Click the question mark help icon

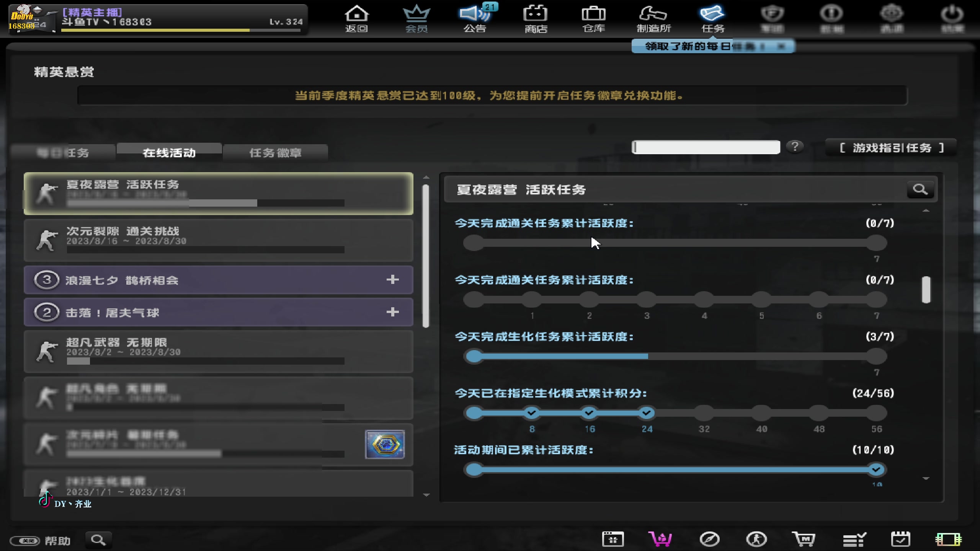point(795,147)
